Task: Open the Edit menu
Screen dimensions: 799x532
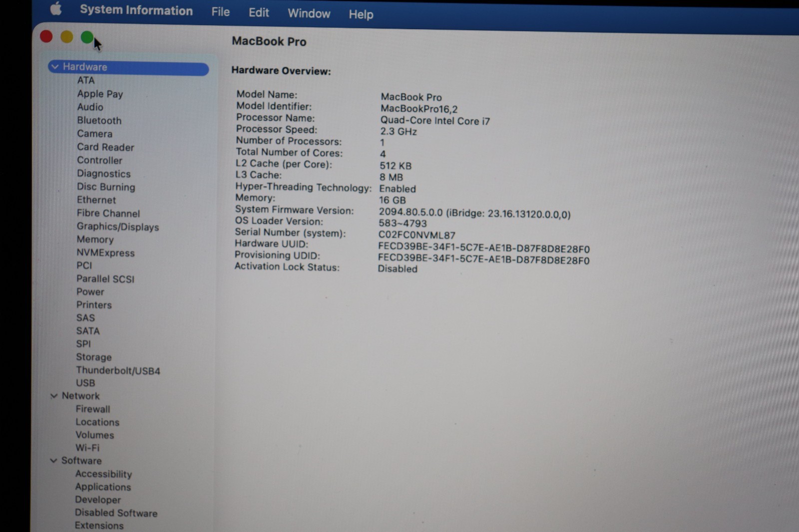Action: (259, 12)
